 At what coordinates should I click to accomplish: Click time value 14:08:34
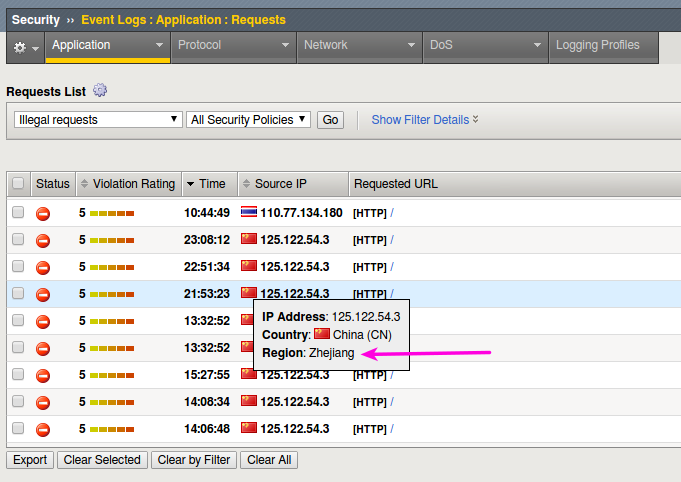tap(207, 402)
